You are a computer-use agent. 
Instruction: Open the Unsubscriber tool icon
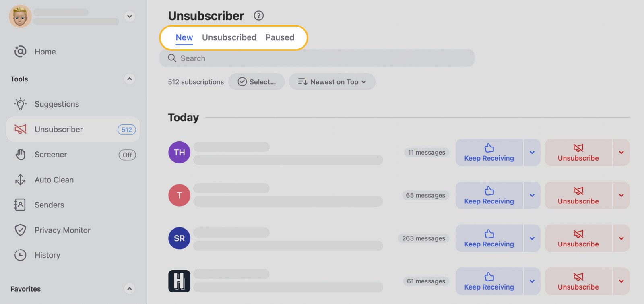(20, 129)
